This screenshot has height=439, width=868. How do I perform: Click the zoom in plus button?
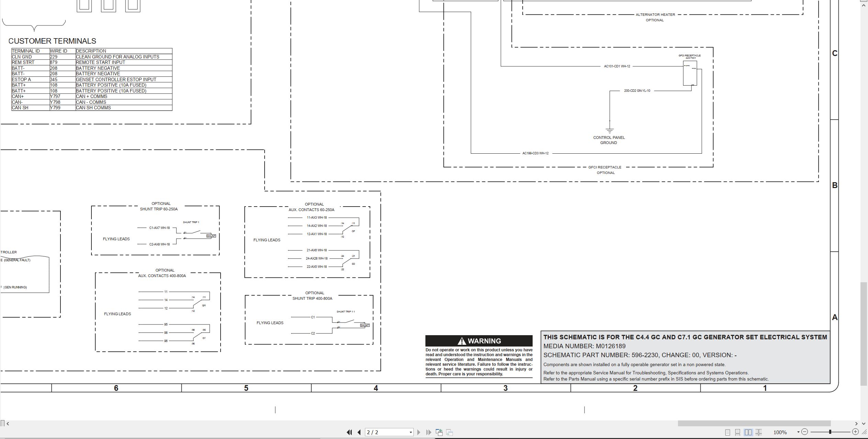(855, 432)
